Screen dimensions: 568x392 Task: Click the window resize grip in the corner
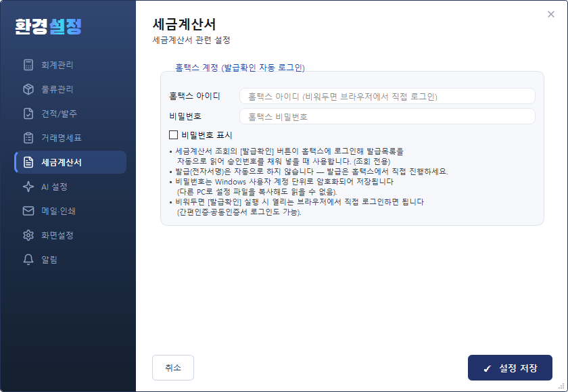(x=562, y=386)
